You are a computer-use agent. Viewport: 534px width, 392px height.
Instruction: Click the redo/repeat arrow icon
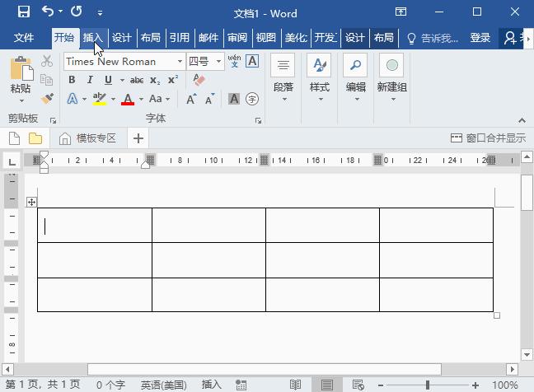point(77,12)
